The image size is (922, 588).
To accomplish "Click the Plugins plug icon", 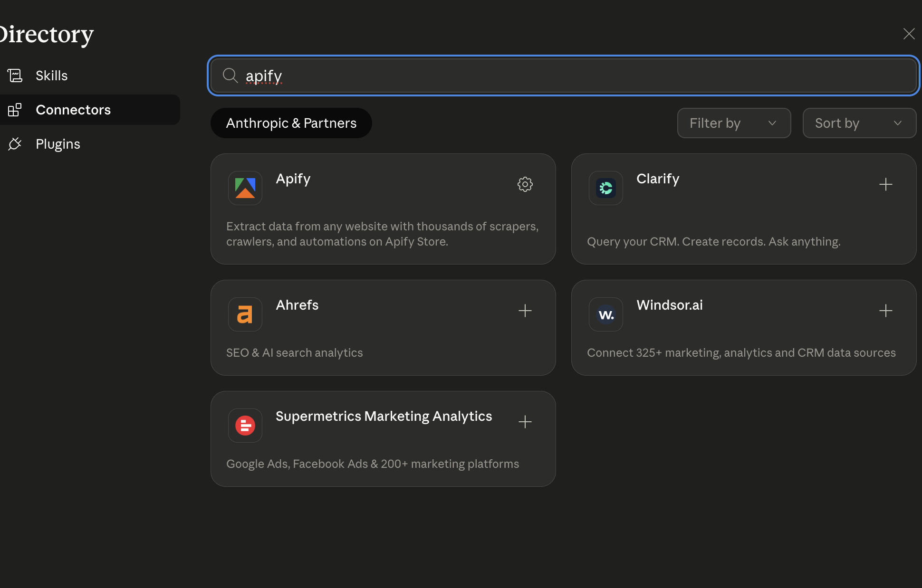I will click(15, 144).
